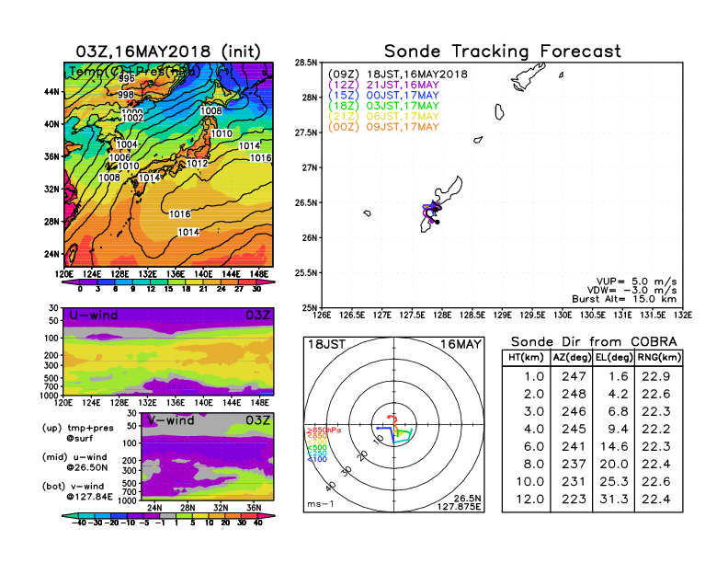Click the "V-wind" panel label

coord(170,420)
